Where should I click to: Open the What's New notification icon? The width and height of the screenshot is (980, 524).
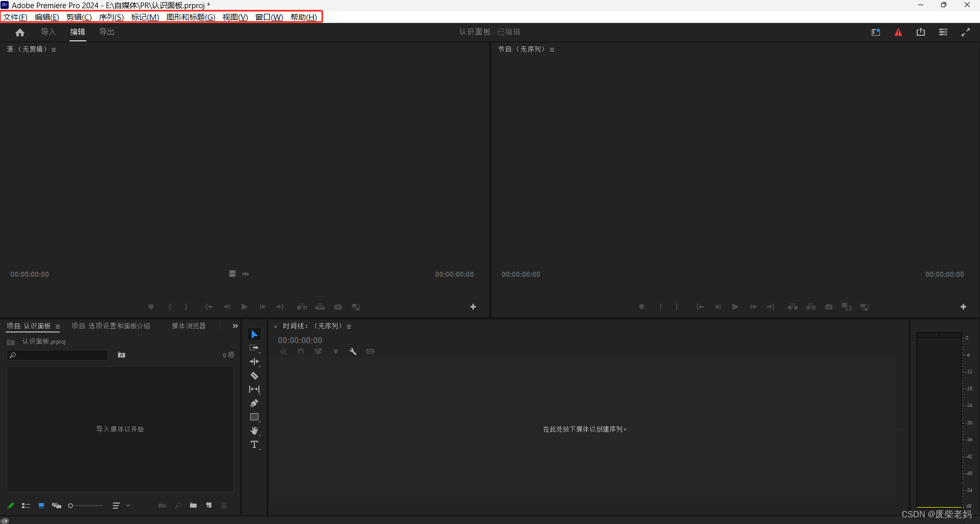[876, 32]
